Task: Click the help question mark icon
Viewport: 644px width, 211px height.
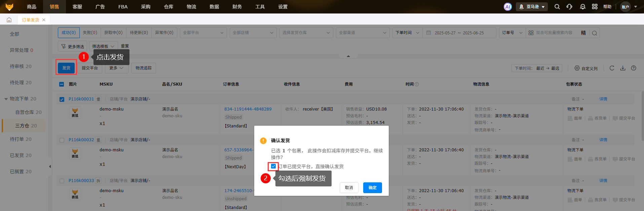Action: (x=634, y=68)
